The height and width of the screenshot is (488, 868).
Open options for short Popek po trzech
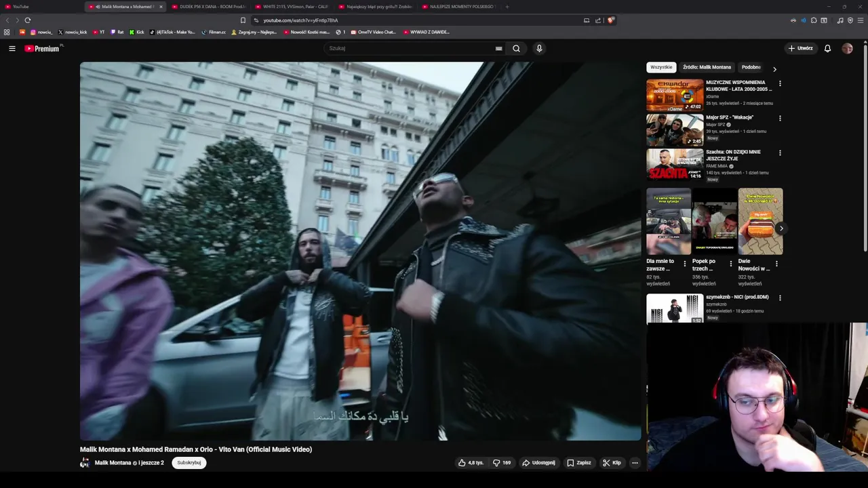[x=730, y=264]
